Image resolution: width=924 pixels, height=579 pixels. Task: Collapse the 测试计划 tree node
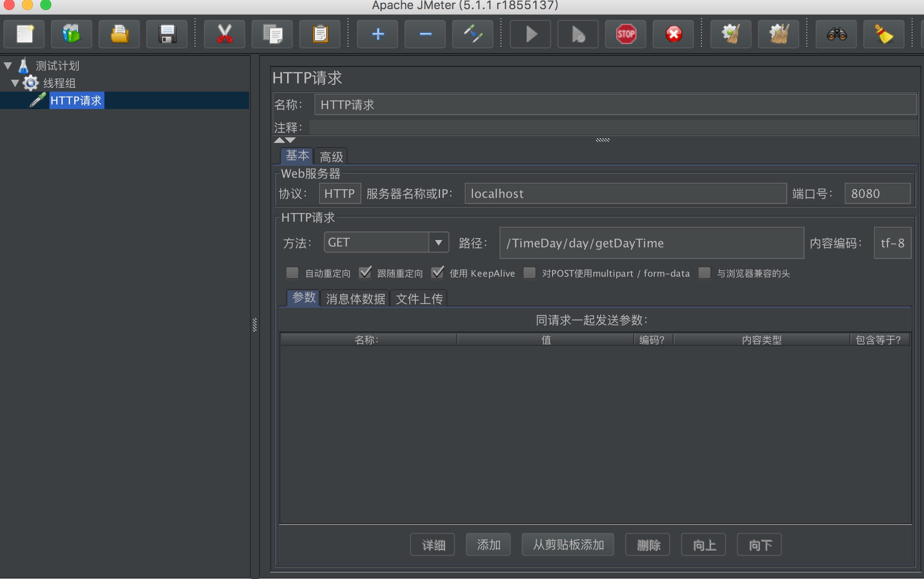[8, 66]
